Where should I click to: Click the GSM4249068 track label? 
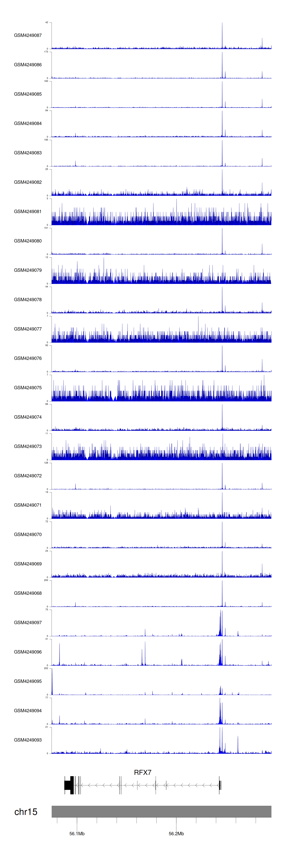point(28,593)
